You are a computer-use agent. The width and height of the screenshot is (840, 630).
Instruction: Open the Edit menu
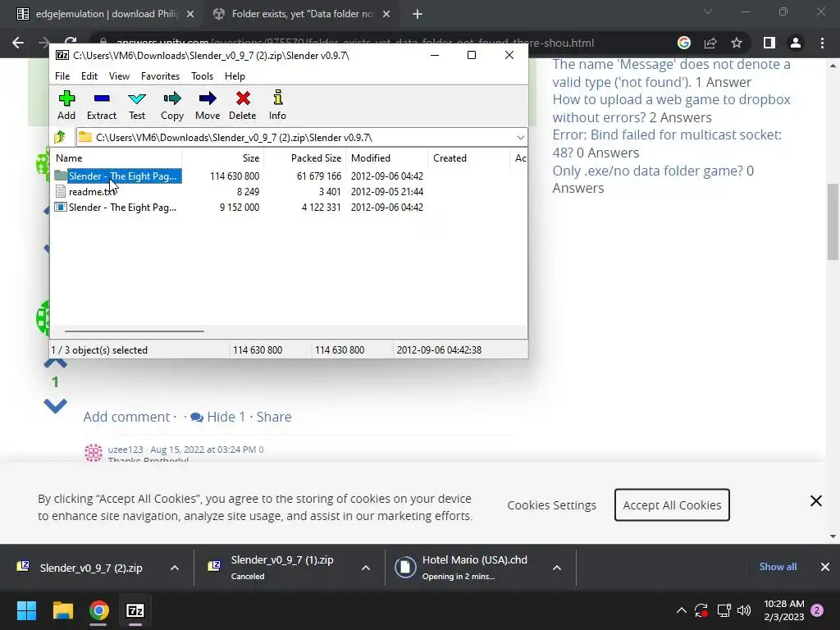(x=89, y=76)
